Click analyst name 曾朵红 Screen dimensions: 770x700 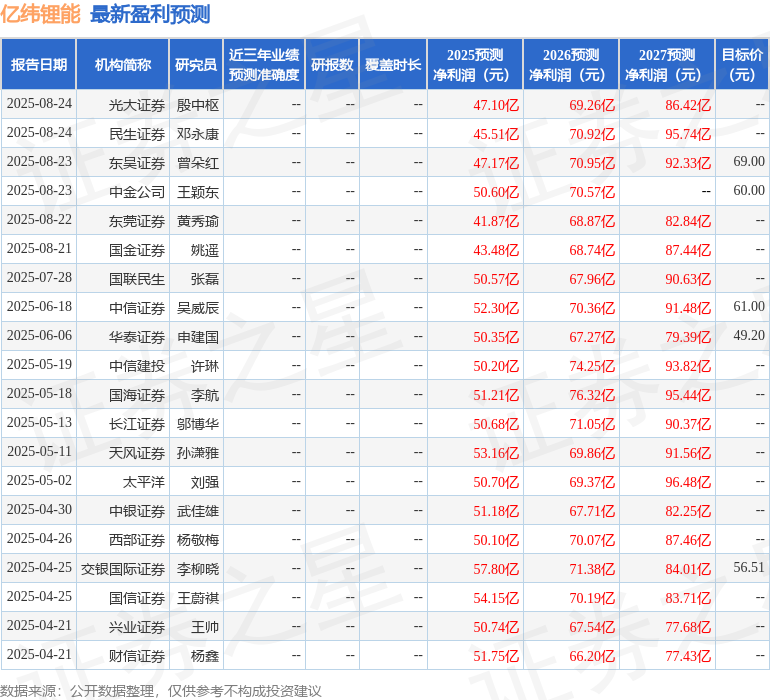coord(197,163)
